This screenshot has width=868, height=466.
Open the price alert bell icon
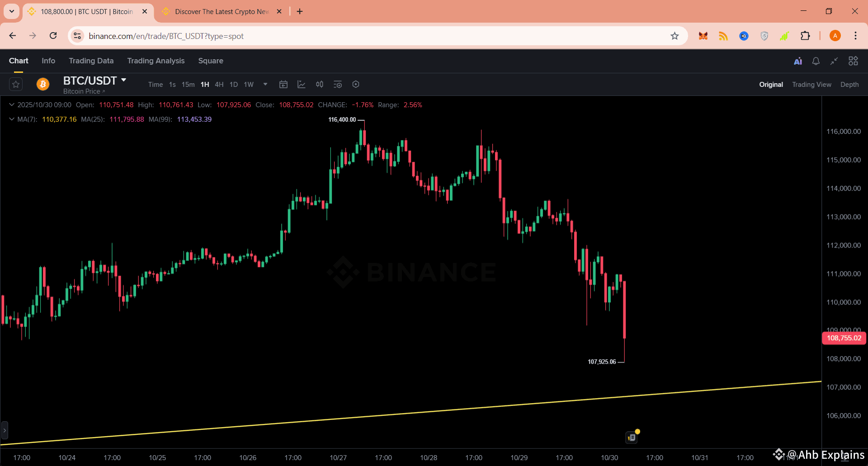point(816,61)
